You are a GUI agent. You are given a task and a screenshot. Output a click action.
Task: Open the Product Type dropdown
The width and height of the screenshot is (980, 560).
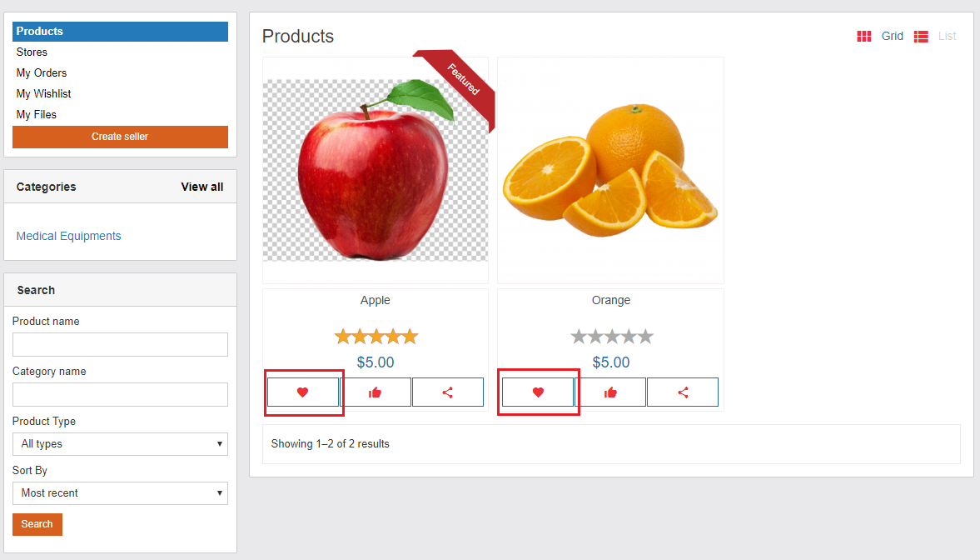(x=120, y=444)
